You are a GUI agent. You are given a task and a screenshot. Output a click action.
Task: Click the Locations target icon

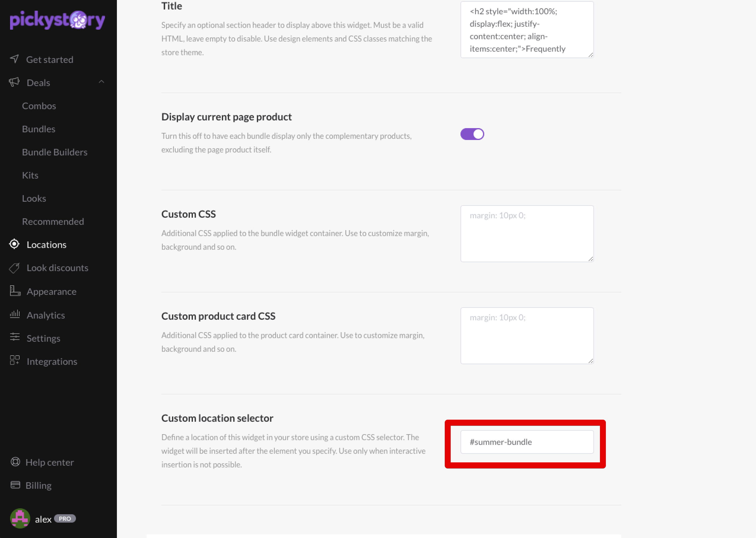pos(14,244)
